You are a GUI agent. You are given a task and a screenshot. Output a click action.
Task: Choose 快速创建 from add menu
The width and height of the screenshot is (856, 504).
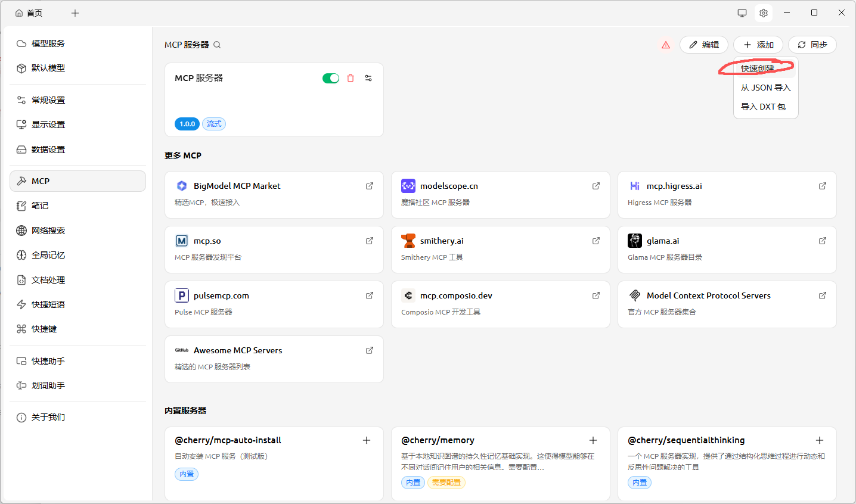pyautogui.click(x=766, y=69)
